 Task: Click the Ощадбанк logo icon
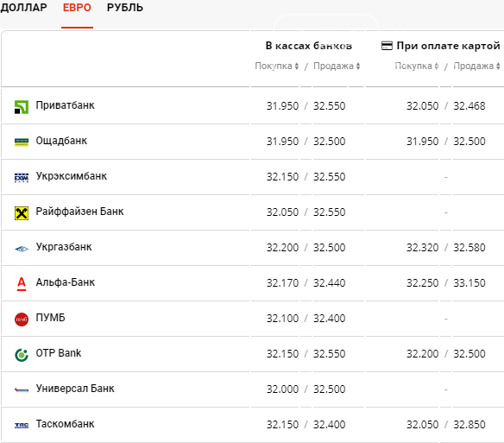click(22, 142)
